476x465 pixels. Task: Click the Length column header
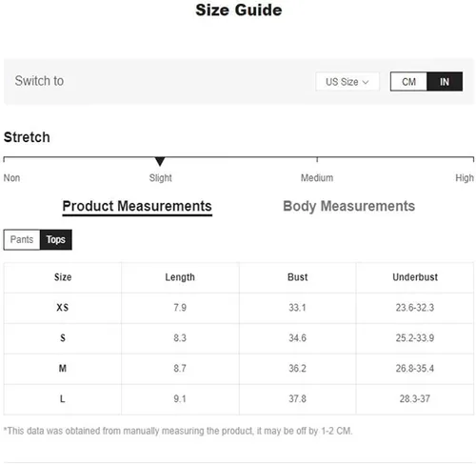[180, 277]
